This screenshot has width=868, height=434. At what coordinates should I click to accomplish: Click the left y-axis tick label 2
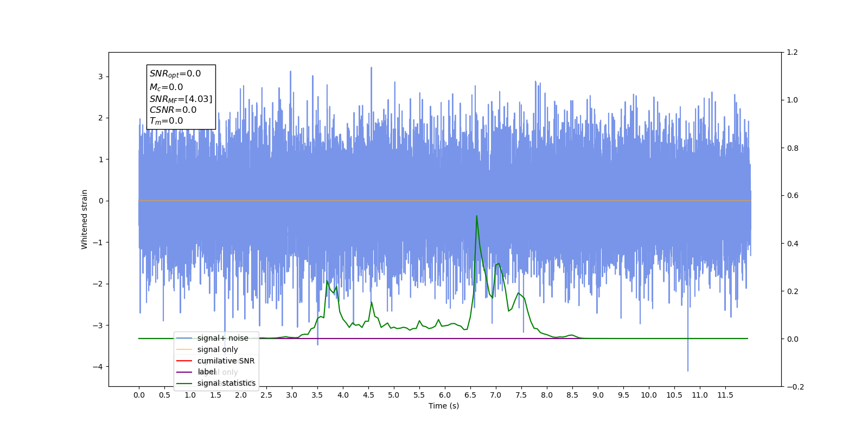(x=100, y=118)
